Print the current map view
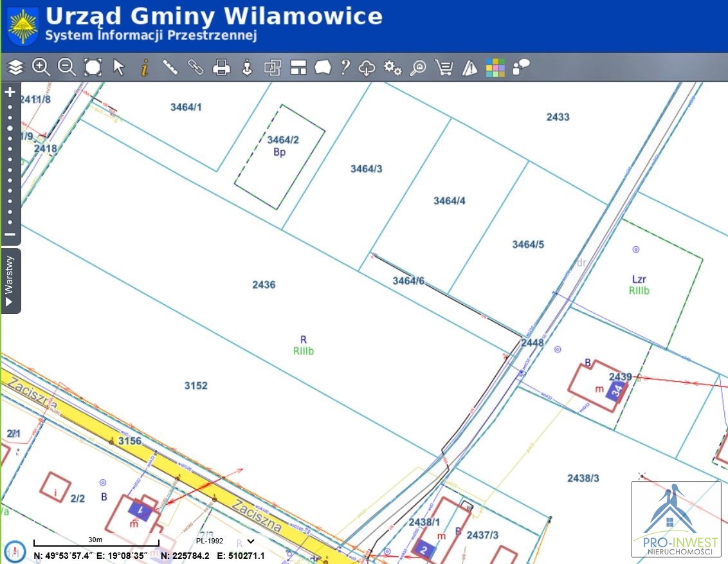Viewport: 728px width, 564px height. (x=221, y=67)
